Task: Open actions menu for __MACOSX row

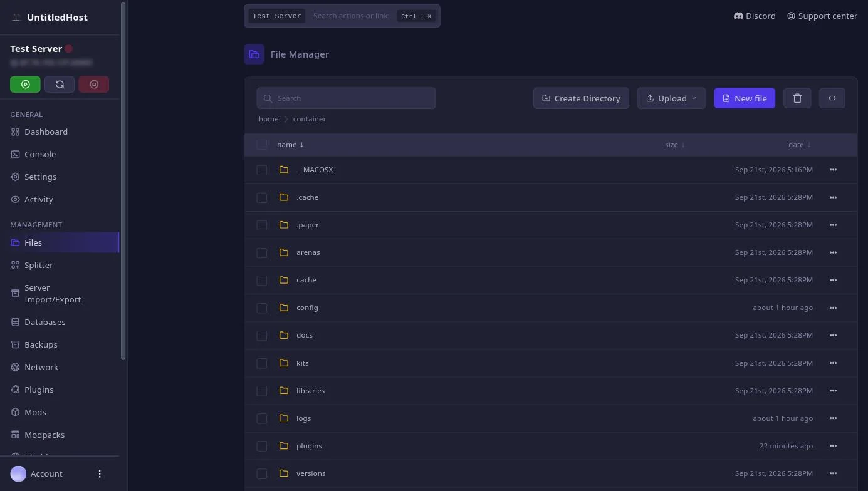Action: (x=833, y=170)
